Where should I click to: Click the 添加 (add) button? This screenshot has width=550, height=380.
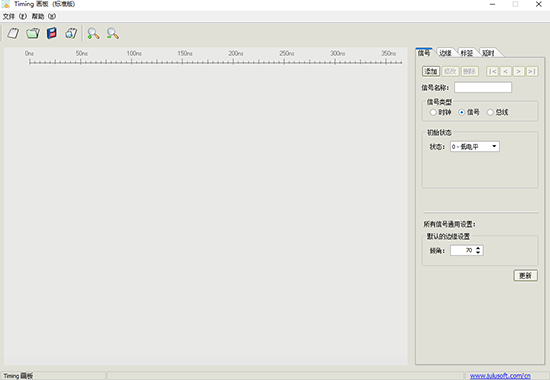point(431,72)
